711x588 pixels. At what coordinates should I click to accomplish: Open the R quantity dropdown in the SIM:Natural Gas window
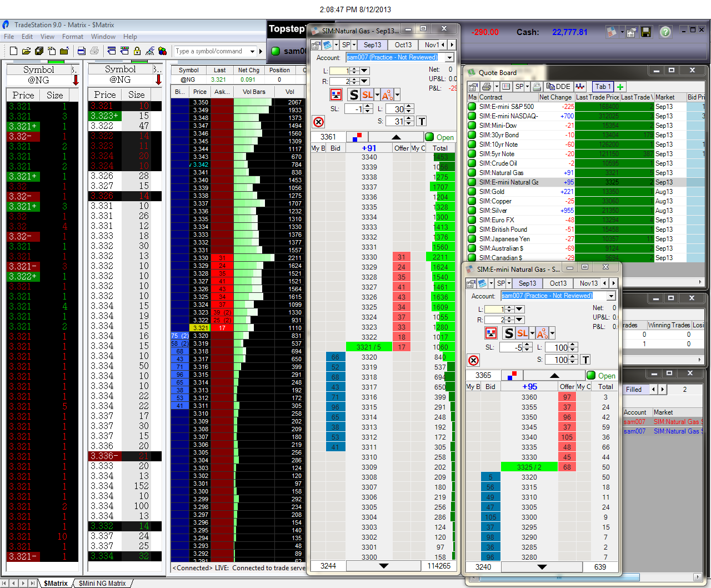(x=364, y=81)
